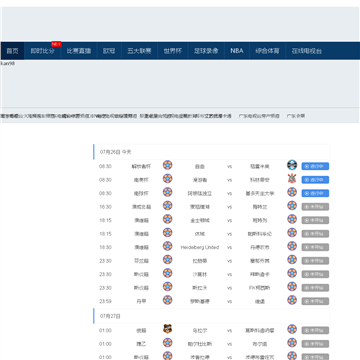Select the 五大联赛 navigation item
The image size is (360, 360).
(139, 51)
